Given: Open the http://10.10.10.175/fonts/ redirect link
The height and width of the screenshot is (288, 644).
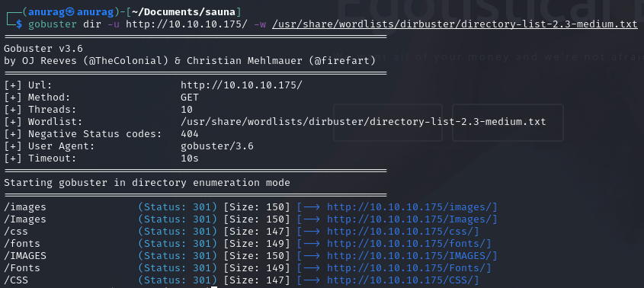Looking at the screenshot, I should point(409,244).
